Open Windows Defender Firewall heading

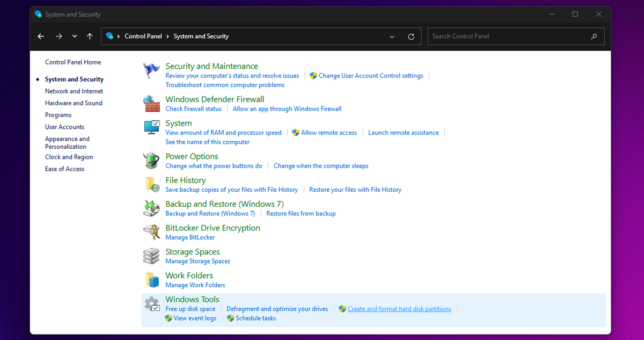coord(215,99)
